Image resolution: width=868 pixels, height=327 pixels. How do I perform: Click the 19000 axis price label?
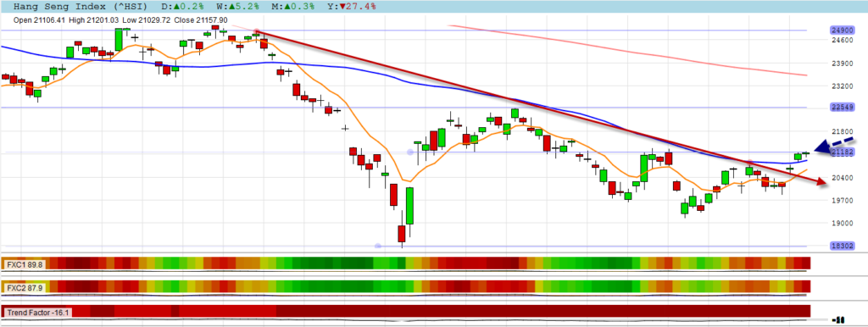click(x=842, y=223)
